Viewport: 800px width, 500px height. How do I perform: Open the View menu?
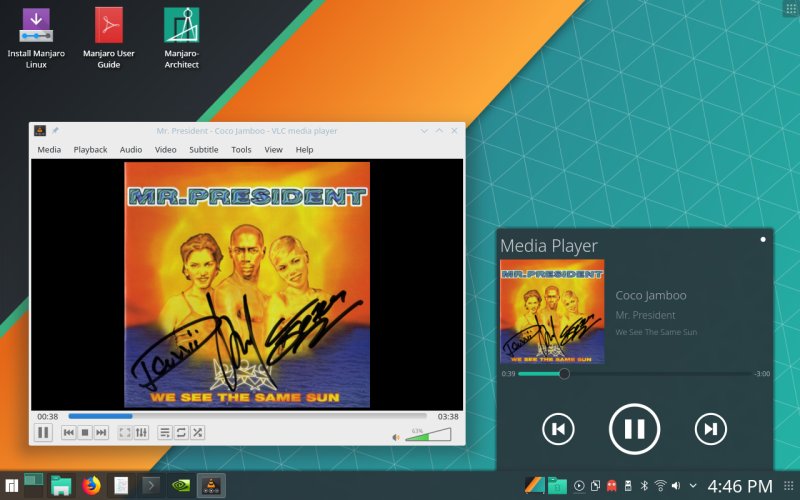273,149
